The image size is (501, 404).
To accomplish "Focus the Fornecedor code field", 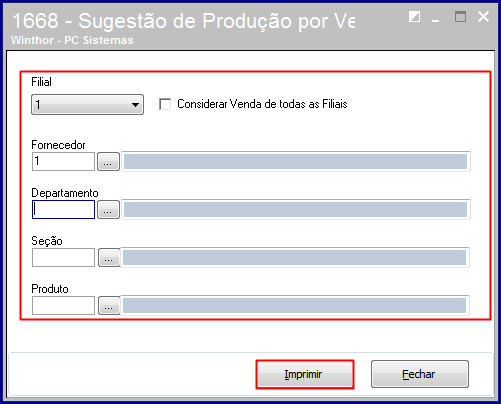I will pos(63,162).
